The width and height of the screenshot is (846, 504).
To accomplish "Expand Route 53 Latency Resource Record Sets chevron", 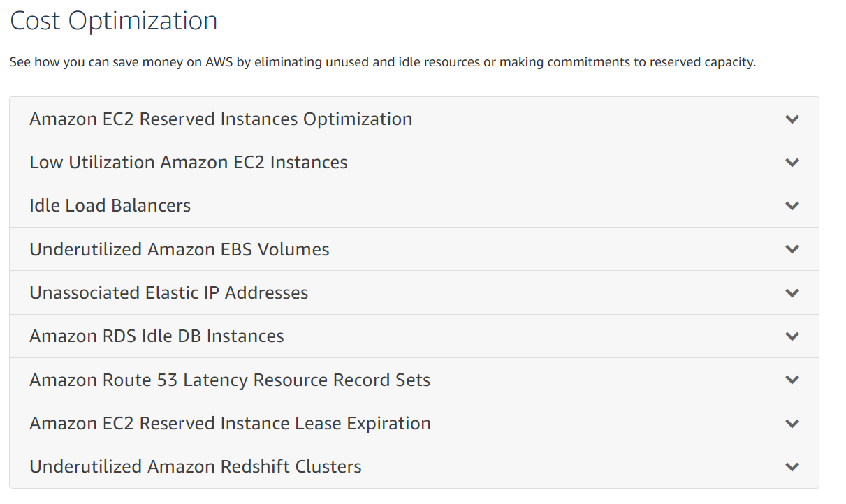I will click(792, 380).
